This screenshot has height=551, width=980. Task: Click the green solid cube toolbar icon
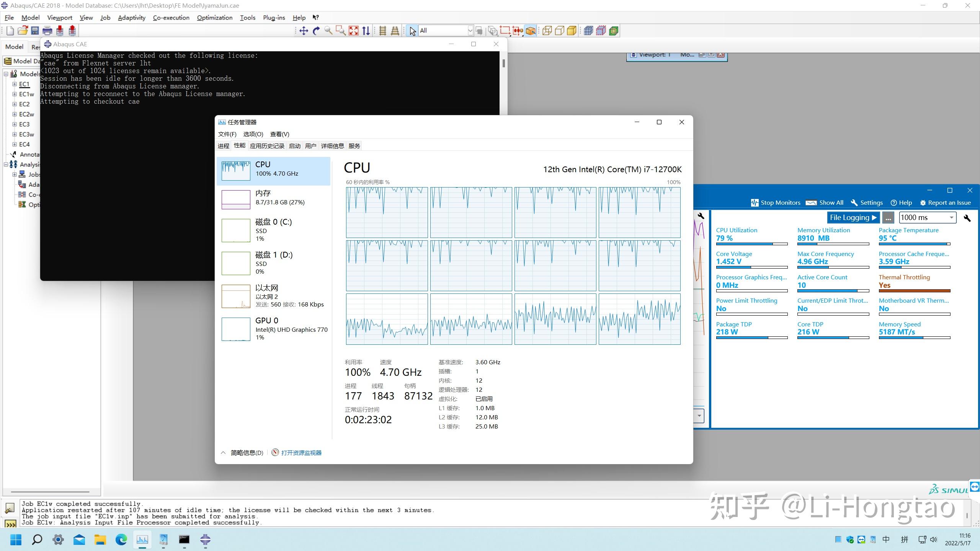click(x=614, y=31)
